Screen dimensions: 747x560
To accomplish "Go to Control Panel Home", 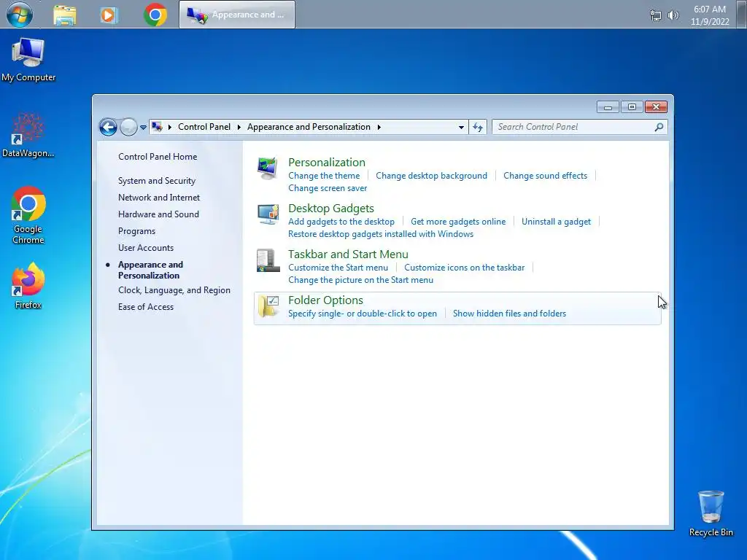I will [158, 157].
